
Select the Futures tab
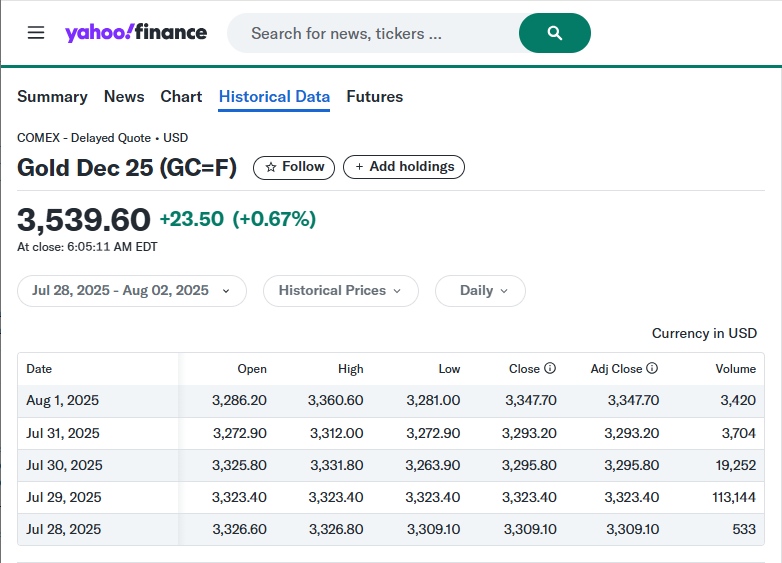coord(374,97)
